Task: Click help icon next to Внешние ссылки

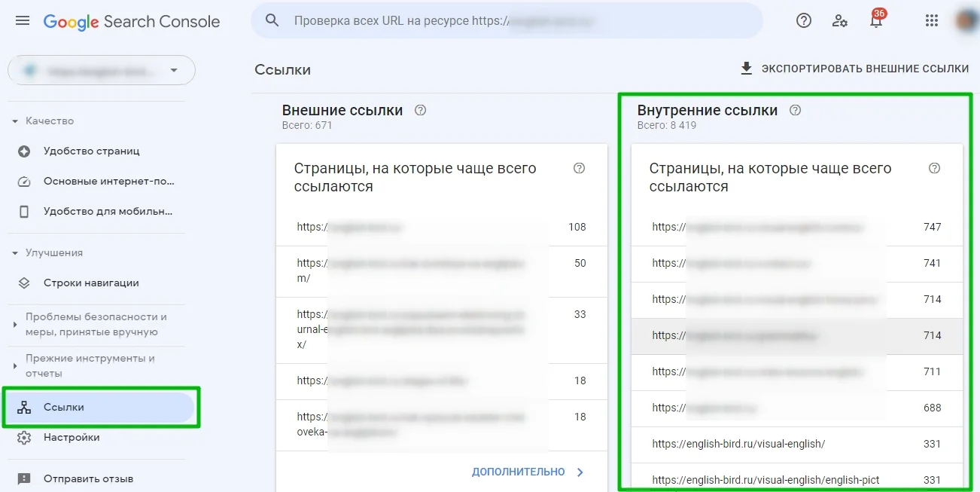Action: tap(421, 110)
